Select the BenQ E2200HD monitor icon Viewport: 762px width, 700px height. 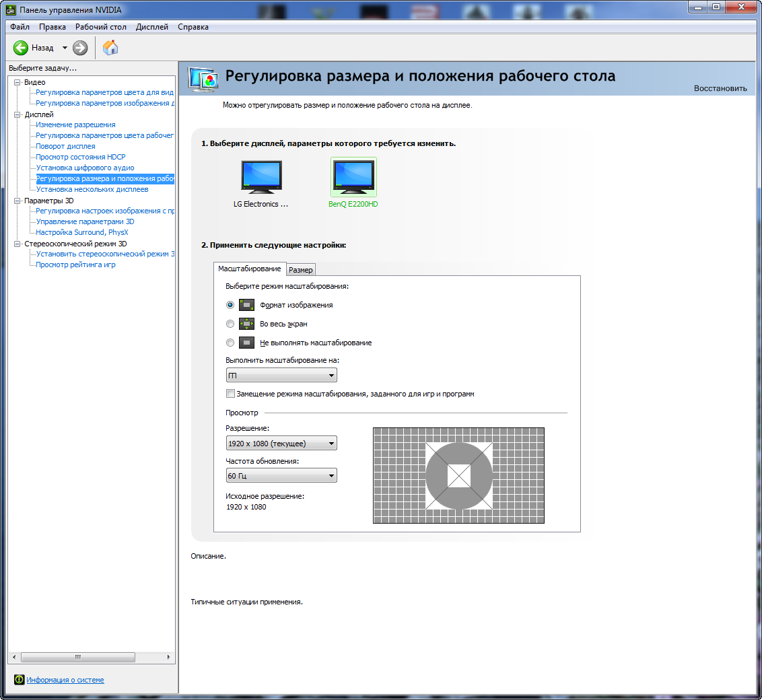353,178
